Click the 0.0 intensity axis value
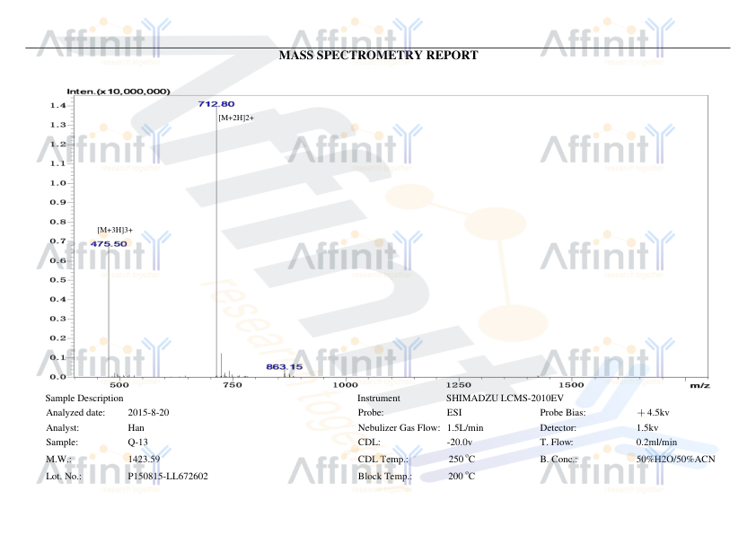Screen dimensions: 756x535 pos(57,377)
